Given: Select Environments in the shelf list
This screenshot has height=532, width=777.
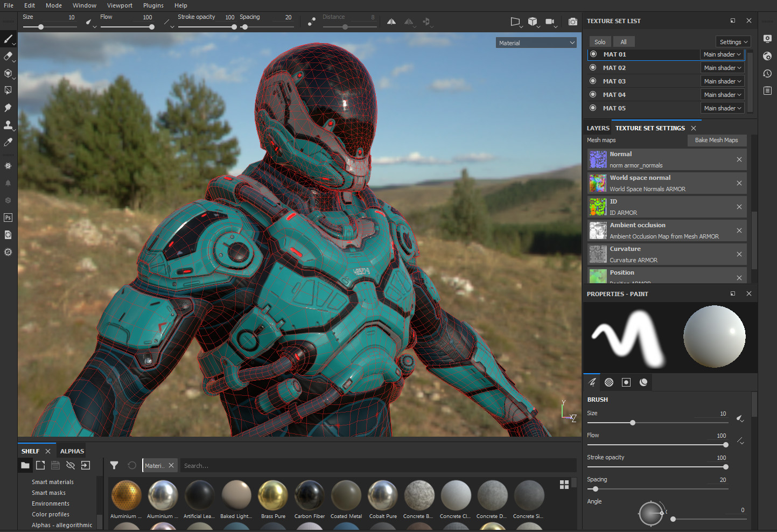Looking at the screenshot, I should point(51,503).
